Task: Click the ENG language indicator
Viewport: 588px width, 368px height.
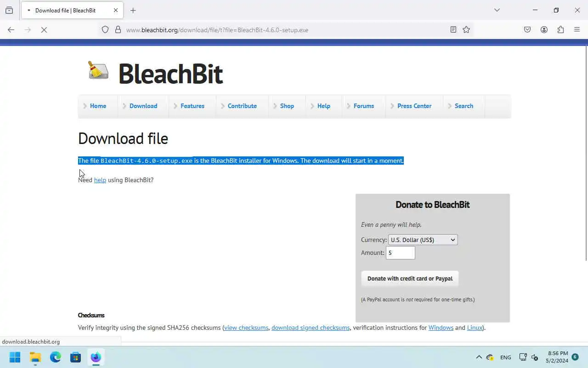Action: [x=505, y=357]
